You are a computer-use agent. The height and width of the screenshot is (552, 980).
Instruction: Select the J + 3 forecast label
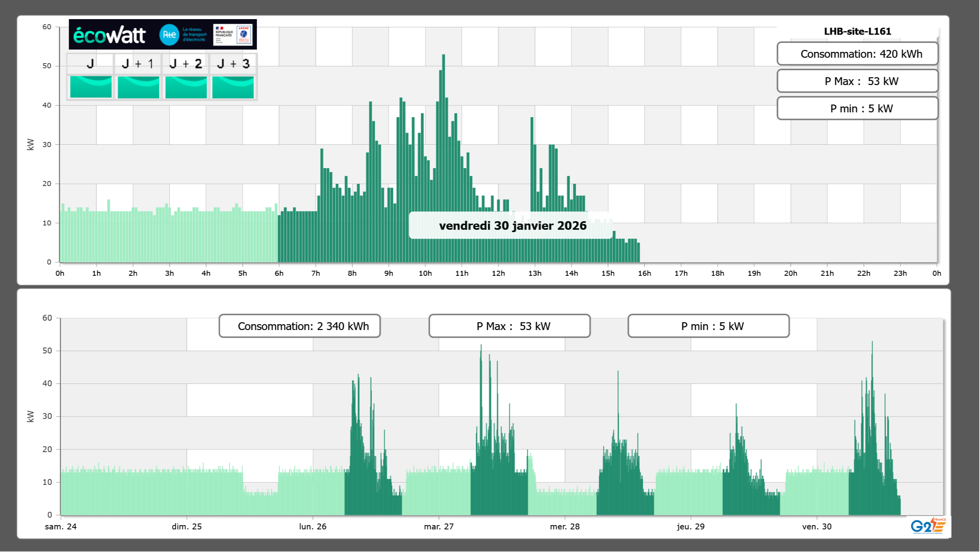pos(233,64)
